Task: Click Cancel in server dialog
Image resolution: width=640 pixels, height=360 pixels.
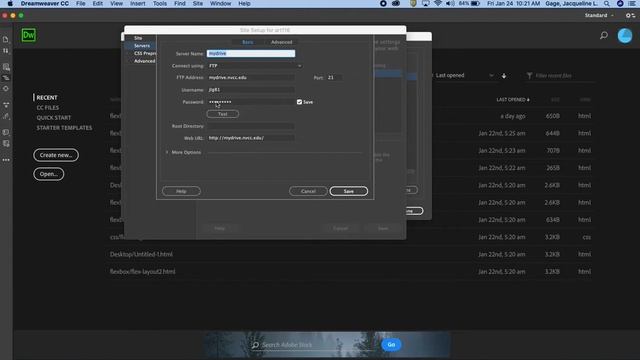Action: 308,191
